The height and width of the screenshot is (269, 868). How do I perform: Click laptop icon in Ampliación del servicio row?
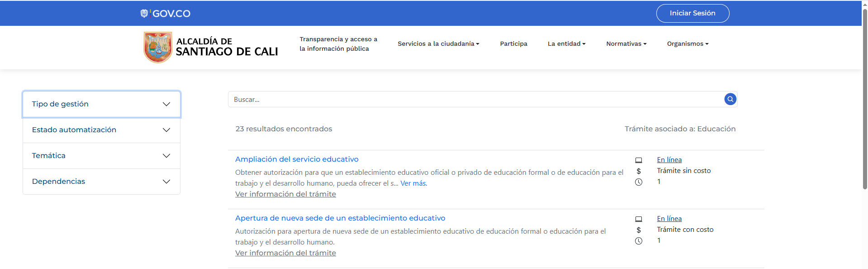(x=639, y=160)
